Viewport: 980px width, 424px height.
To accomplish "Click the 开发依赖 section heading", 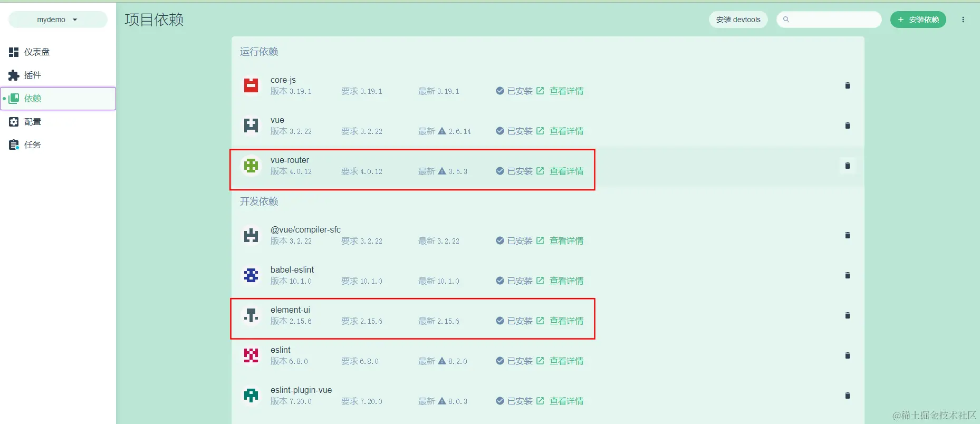I will click(x=259, y=201).
